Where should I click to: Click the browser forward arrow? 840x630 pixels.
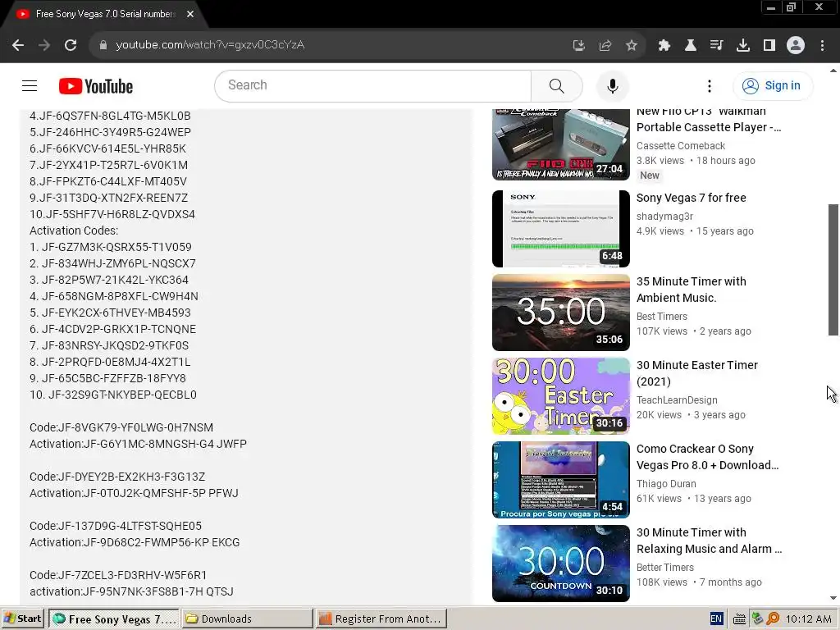tap(44, 45)
